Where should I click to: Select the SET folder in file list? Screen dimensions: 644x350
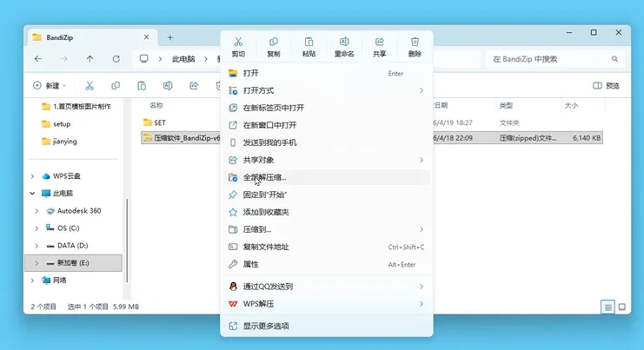155,122
